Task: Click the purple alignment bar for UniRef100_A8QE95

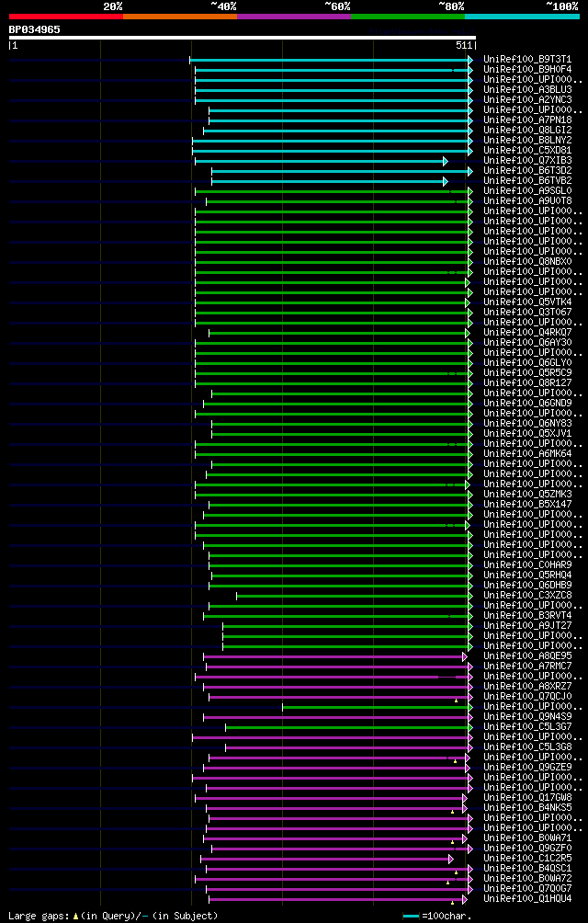Action: click(335, 656)
